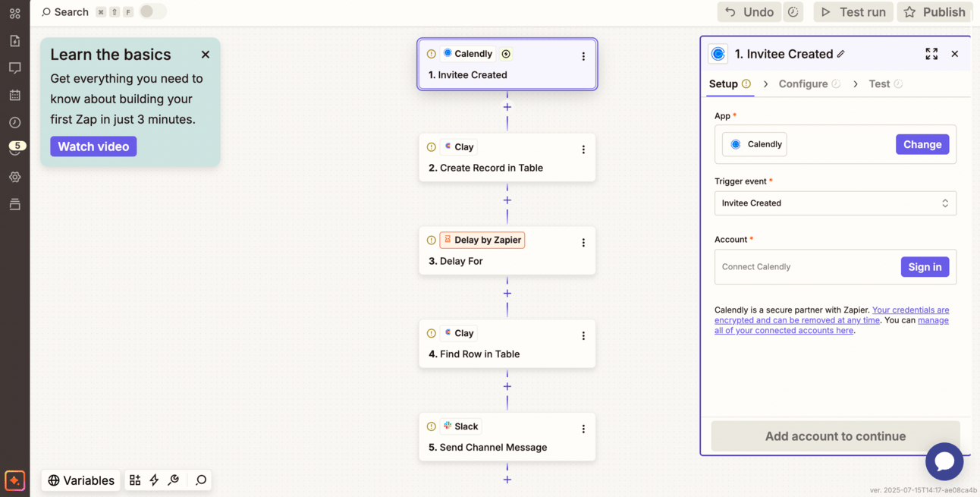Open options for Delay For step
The height and width of the screenshot is (497, 980).
583,243
